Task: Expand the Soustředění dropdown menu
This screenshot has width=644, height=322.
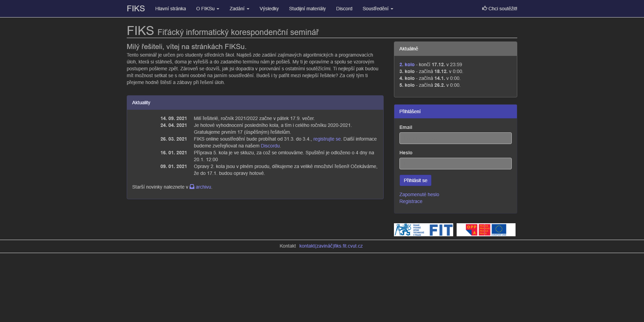Action: [x=377, y=9]
